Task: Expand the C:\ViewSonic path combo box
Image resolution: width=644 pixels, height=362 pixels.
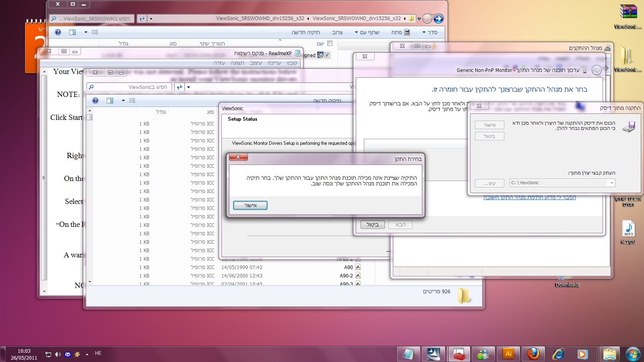Action: tap(612, 183)
